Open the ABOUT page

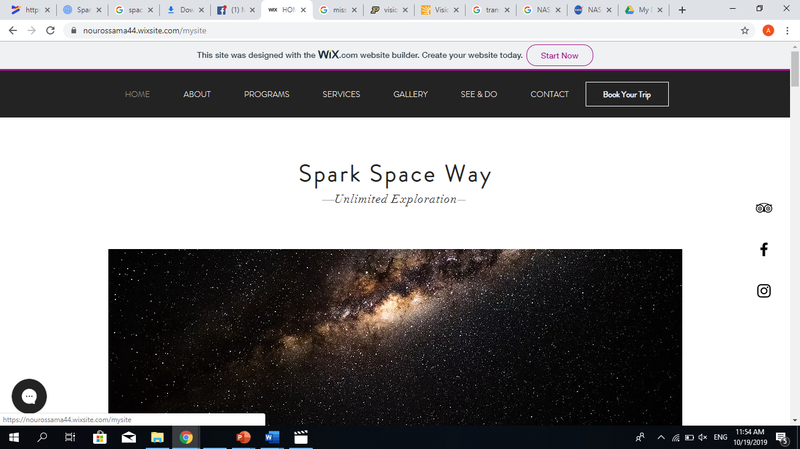(x=197, y=94)
